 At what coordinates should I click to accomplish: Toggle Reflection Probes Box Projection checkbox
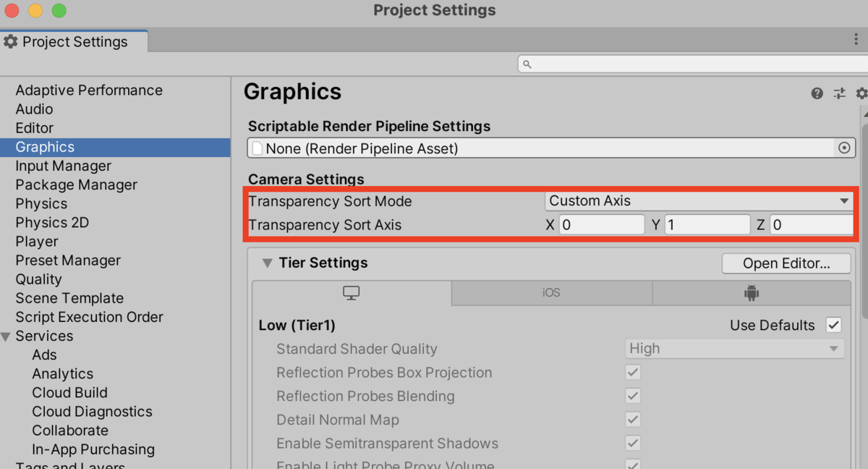tap(633, 373)
